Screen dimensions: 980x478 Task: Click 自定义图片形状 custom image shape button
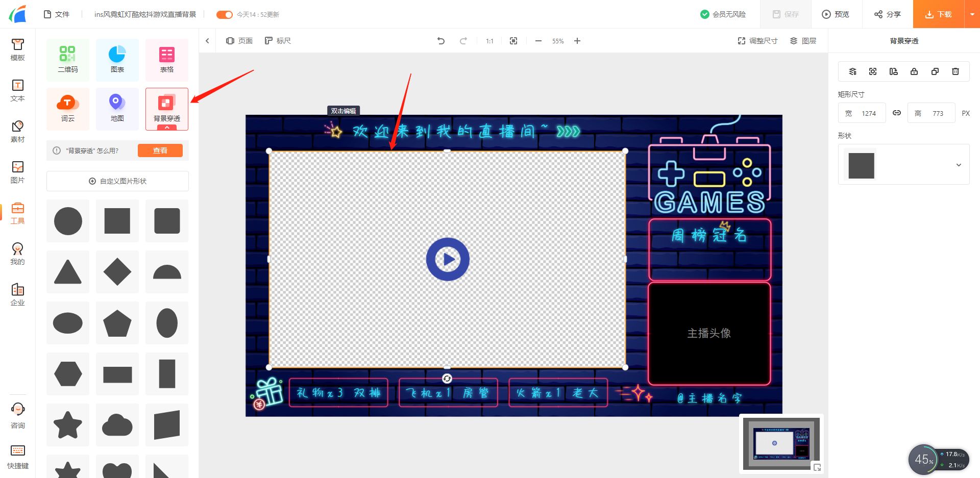tap(117, 181)
